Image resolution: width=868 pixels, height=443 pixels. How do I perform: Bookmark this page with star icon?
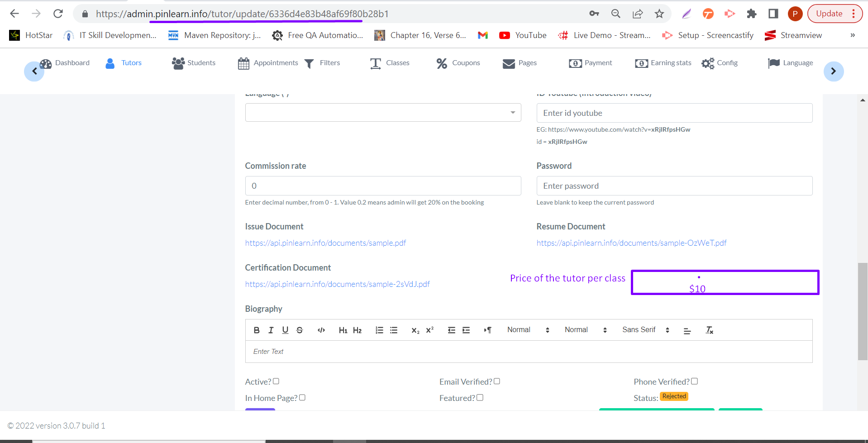(659, 14)
